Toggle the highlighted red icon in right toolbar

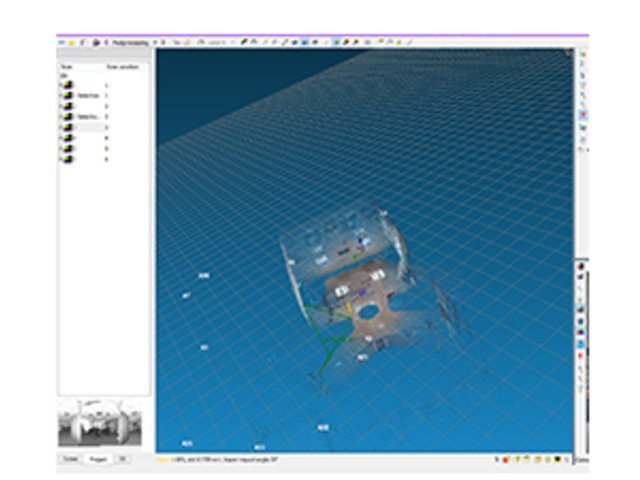click(583, 115)
